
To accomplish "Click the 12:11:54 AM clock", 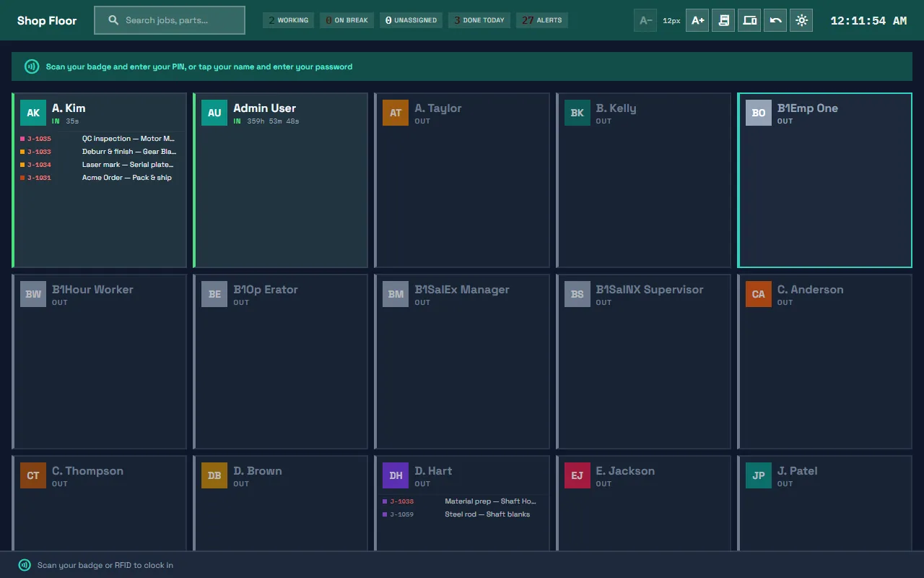I will [868, 20].
